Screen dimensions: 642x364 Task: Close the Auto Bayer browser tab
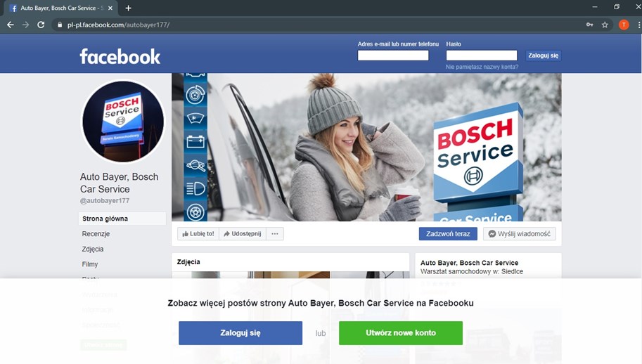[x=110, y=8]
